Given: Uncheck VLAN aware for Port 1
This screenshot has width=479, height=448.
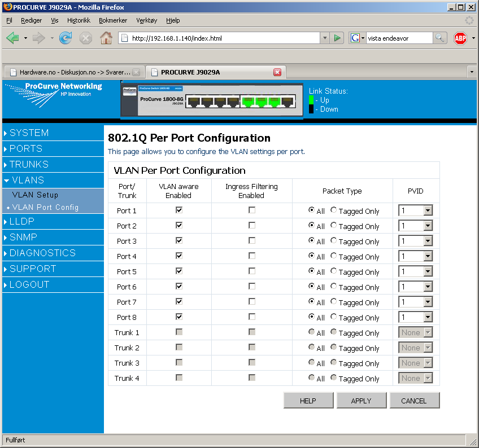Looking at the screenshot, I should click(x=179, y=210).
